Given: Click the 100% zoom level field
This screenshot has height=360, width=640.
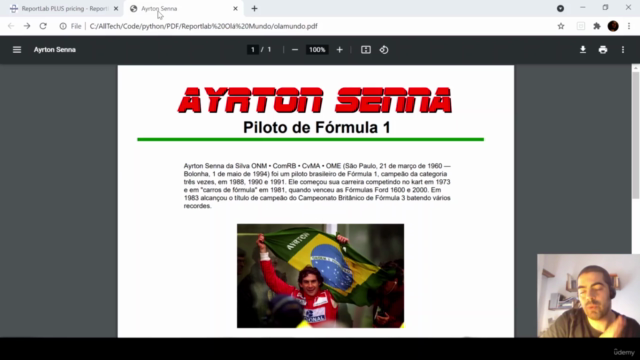Looking at the screenshot, I should tap(317, 50).
